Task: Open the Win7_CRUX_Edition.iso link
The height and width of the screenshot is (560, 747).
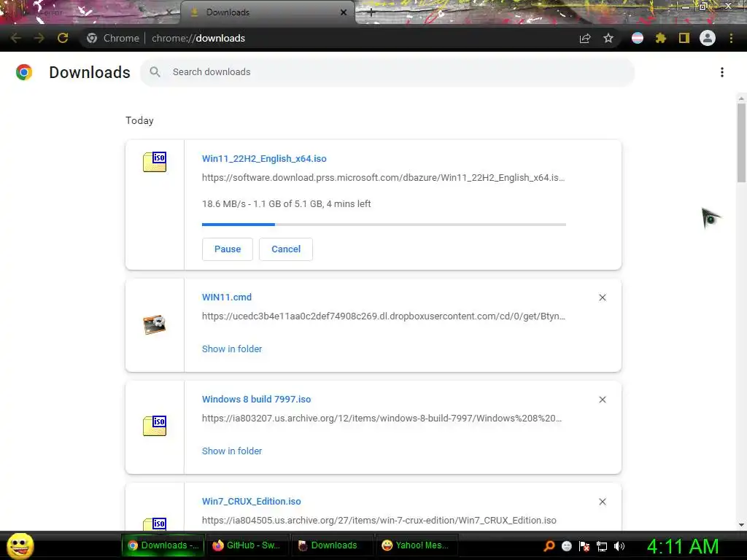Action: pyautogui.click(x=252, y=502)
